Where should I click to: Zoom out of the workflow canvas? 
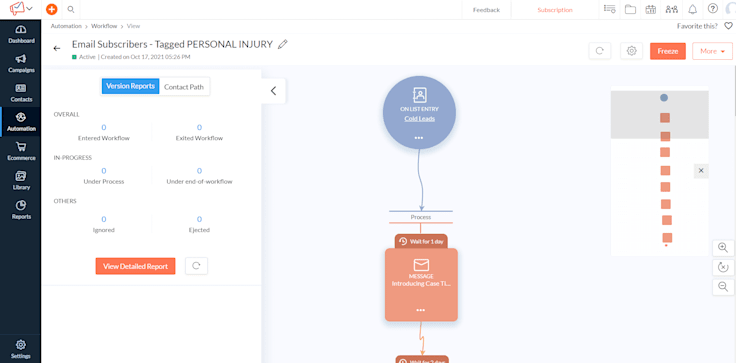(x=723, y=286)
